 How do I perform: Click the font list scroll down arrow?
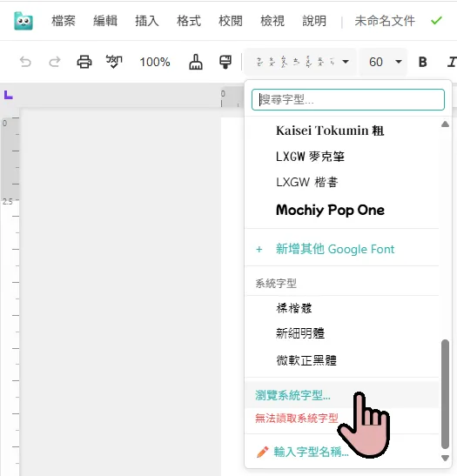[x=445, y=458]
